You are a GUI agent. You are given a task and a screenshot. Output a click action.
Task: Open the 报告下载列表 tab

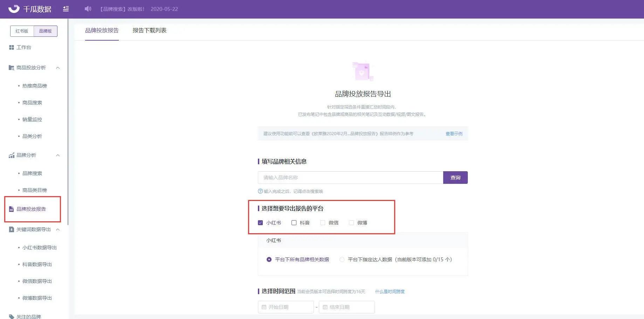click(x=150, y=30)
